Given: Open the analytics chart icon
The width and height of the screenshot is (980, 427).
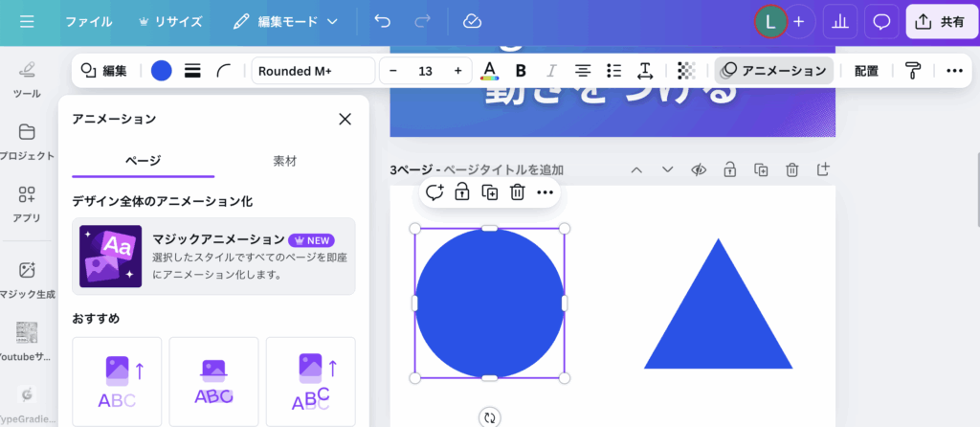Looking at the screenshot, I should tap(840, 21).
